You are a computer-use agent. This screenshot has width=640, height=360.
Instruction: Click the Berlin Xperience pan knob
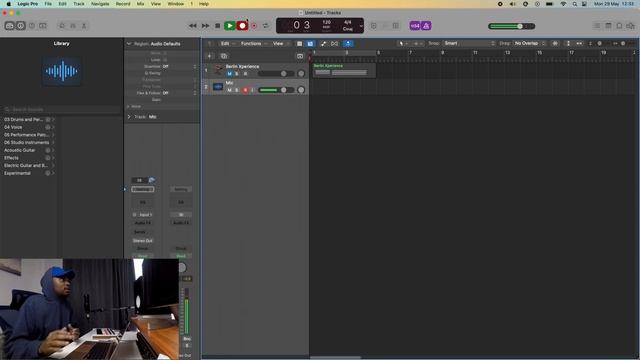coord(301,73)
